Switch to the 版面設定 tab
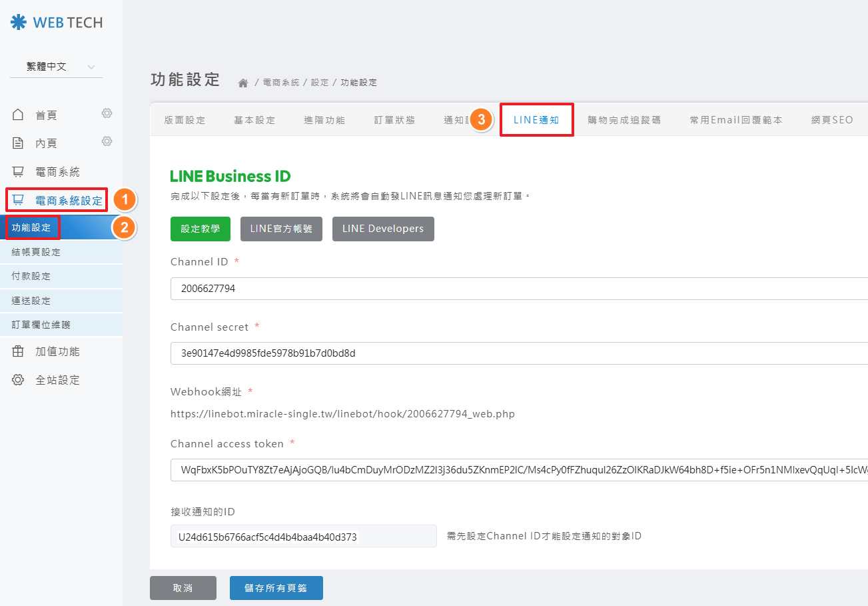The height and width of the screenshot is (606, 868). click(185, 120)
